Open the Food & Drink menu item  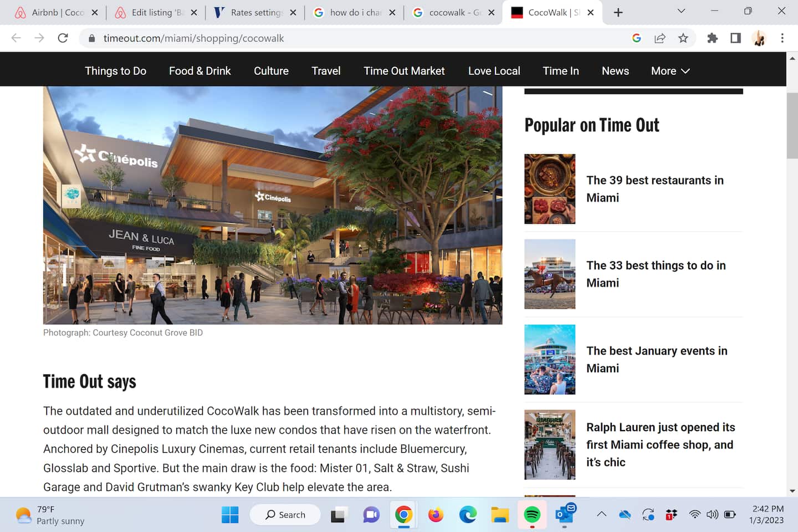point(200,71)
